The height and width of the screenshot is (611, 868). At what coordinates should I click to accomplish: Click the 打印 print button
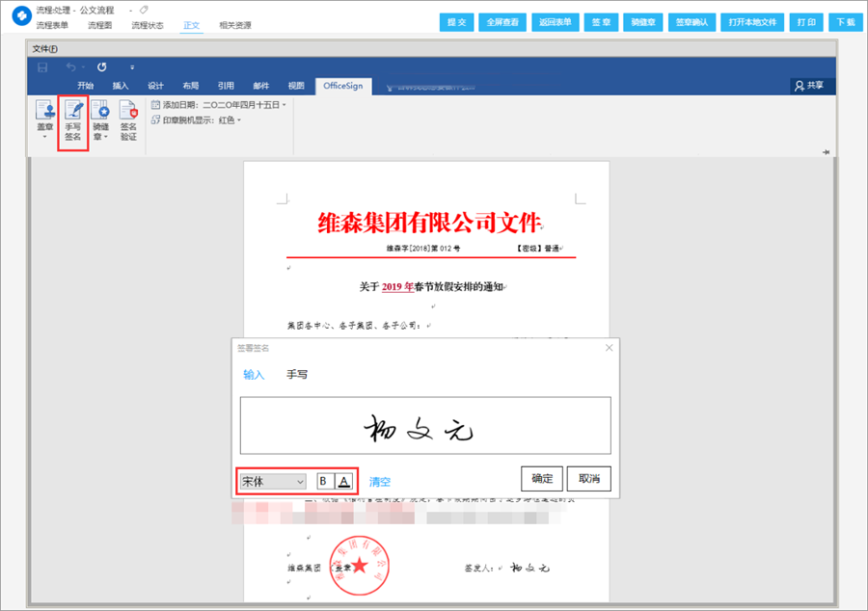tap(806, 22)
